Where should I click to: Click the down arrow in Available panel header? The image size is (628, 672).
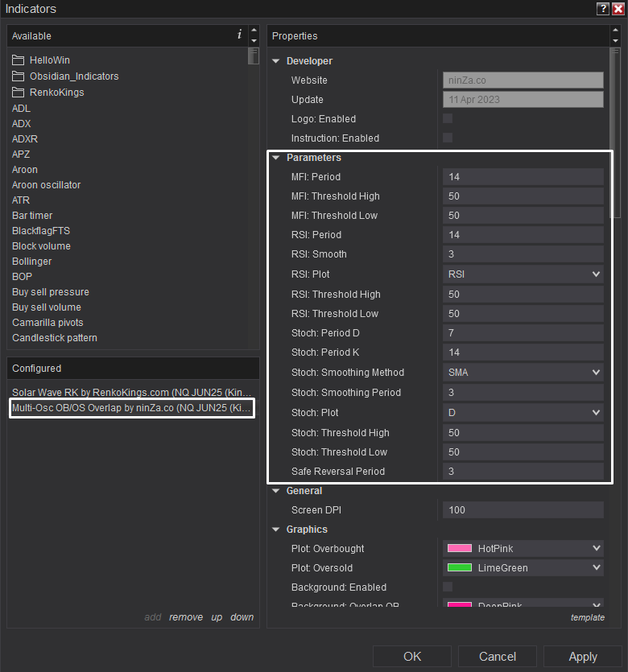coord(254,41)
